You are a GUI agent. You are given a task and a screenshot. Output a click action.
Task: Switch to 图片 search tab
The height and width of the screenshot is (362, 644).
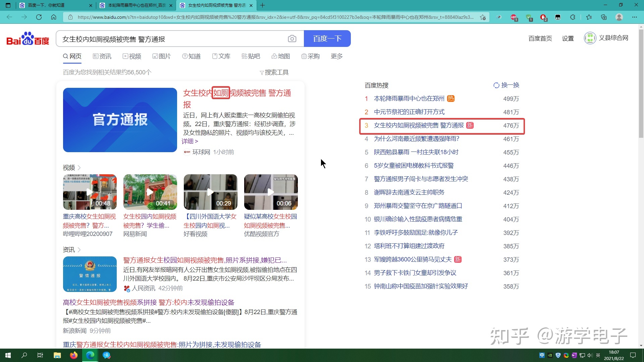tap(161, 56)
